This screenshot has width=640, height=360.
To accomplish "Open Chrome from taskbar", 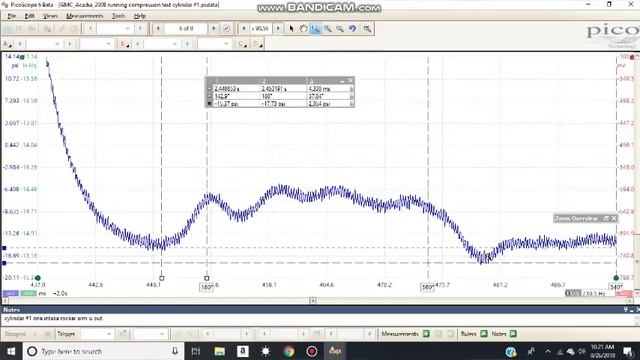I will click(289, 351).
